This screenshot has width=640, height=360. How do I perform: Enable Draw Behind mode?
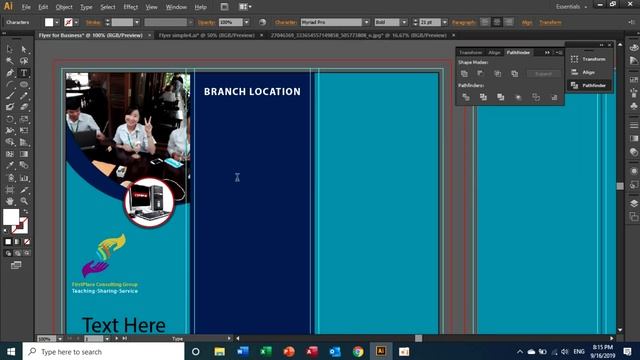[17, 253]
